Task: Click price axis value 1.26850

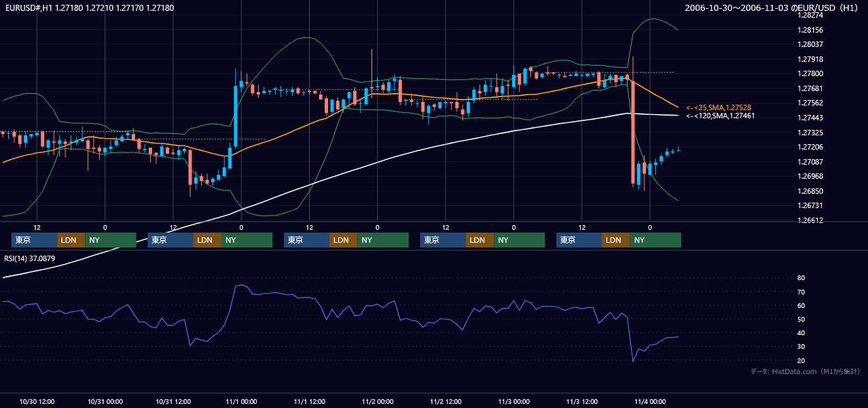Action: (811, 191)
